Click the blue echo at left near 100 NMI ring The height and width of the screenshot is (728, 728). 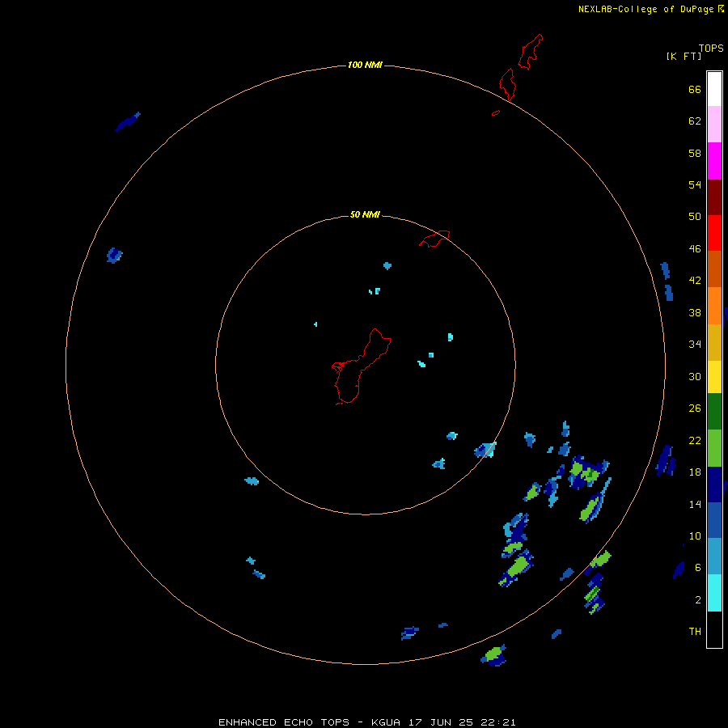pos(114,256)
